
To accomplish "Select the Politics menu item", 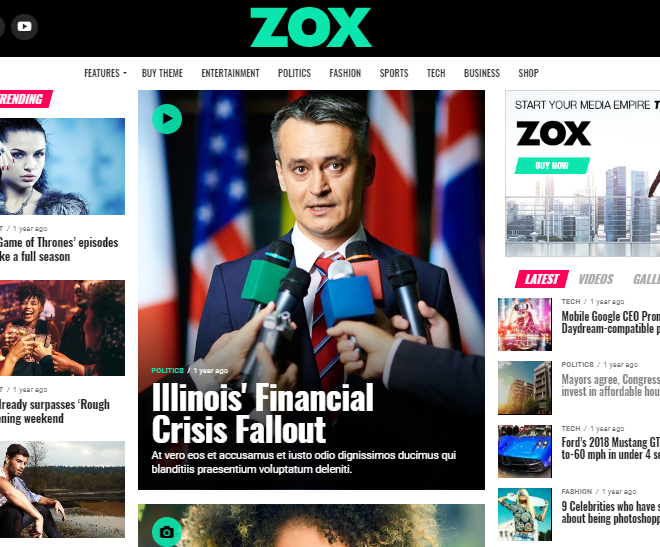I will 294,73.
